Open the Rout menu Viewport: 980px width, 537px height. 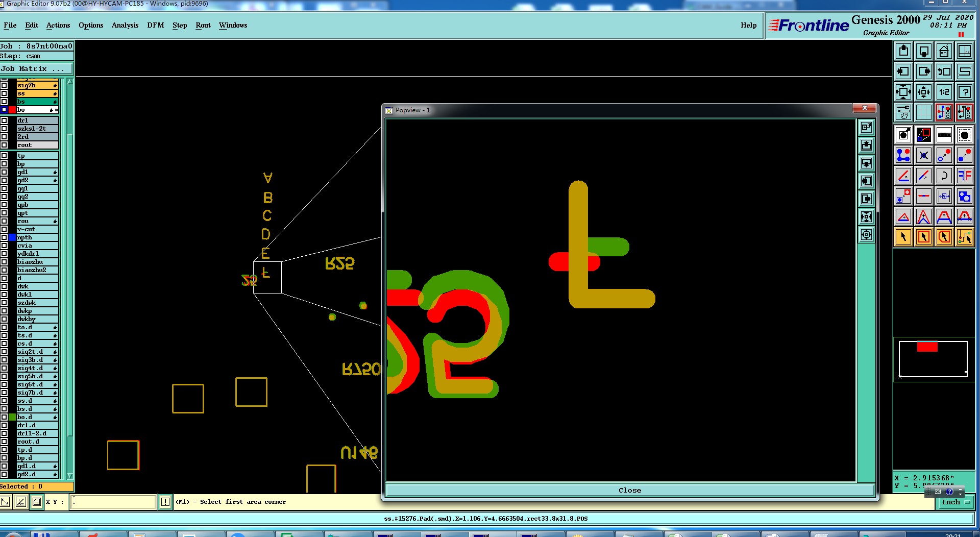point(203,25)
